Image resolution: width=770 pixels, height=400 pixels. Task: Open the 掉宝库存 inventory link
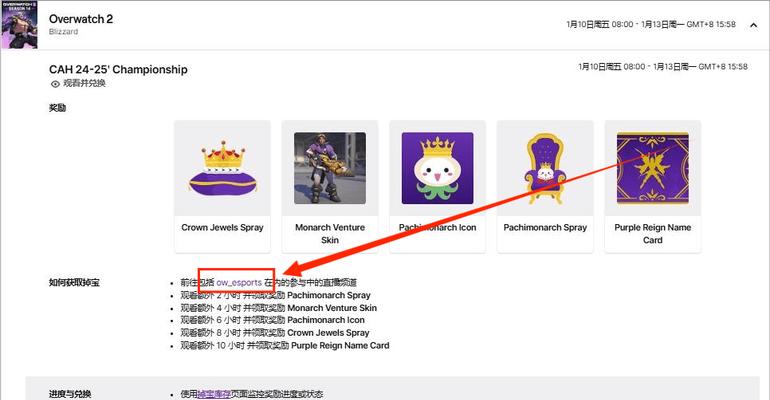[214, 394]
